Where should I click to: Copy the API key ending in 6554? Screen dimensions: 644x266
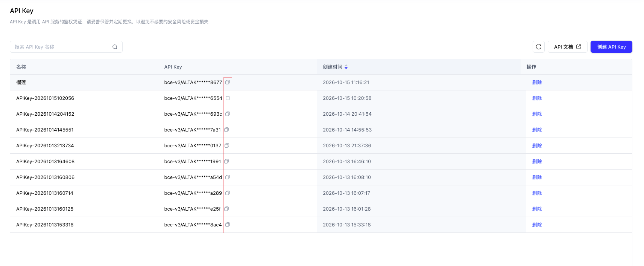tap(228, 98)
